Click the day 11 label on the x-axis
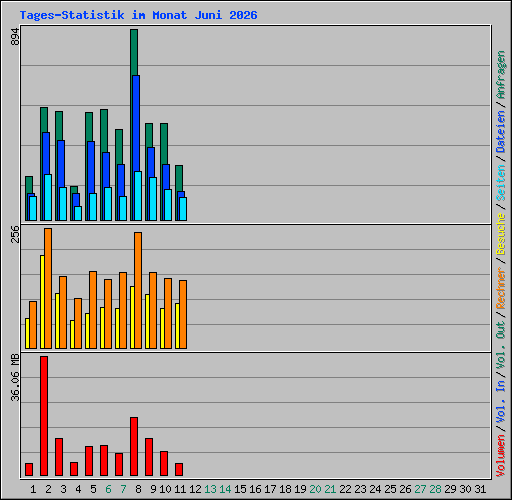This screenshot has width=512, height=500. (x=180, y=489)
